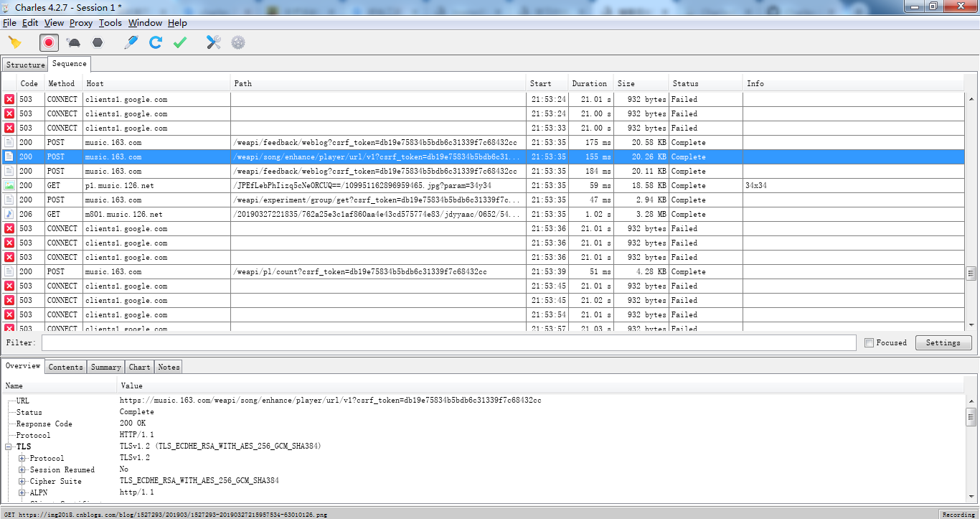Image resolution: width=980 pixels, height=519 pixels.
Task: Click the Repeat request arrow icon
Action: point(155,42)
